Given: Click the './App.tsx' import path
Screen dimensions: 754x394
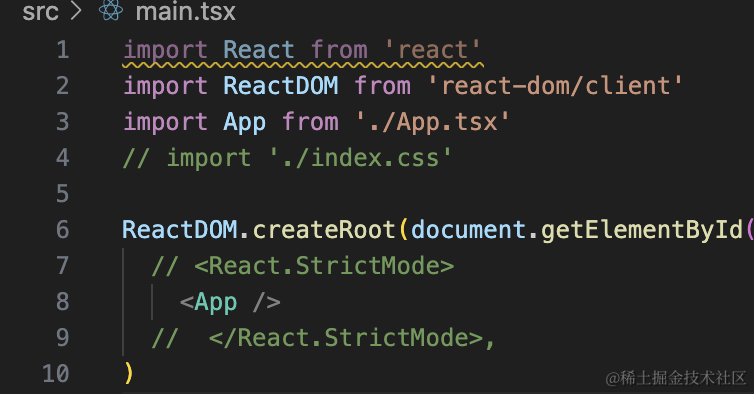Looking at the screenshot, I should coord(432,122).
